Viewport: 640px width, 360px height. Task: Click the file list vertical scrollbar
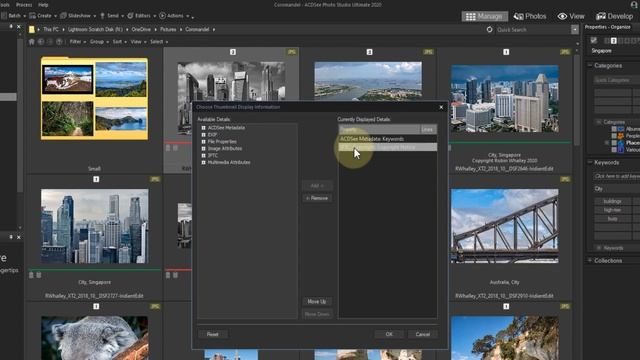click(x=577, y=100)
